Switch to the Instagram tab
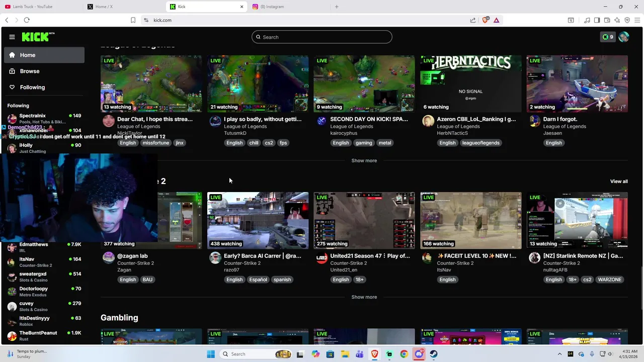 pos(289,7)
